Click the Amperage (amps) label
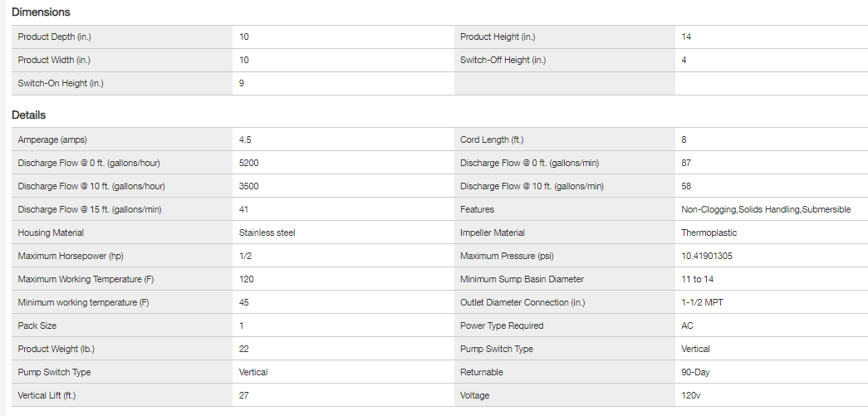 point(52,139)
